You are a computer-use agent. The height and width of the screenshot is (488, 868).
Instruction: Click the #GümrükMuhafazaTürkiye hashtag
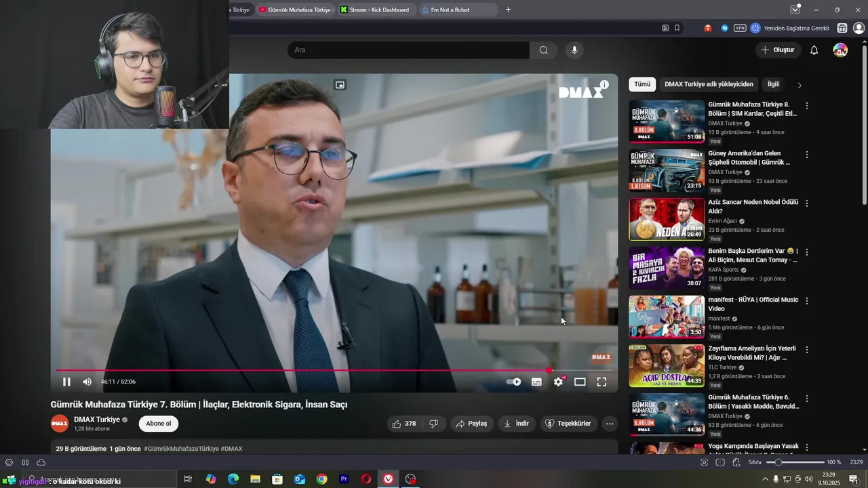coord(181,449)
